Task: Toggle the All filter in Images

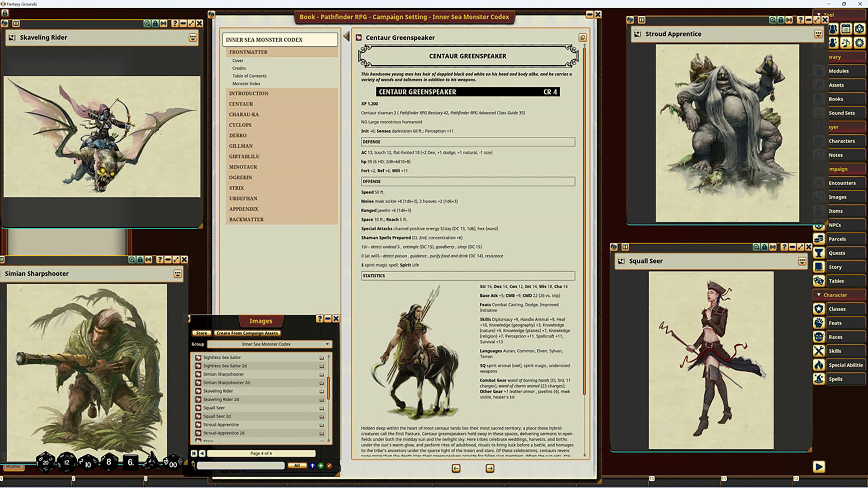Action: pyautogui.click(x=297, y=465)
